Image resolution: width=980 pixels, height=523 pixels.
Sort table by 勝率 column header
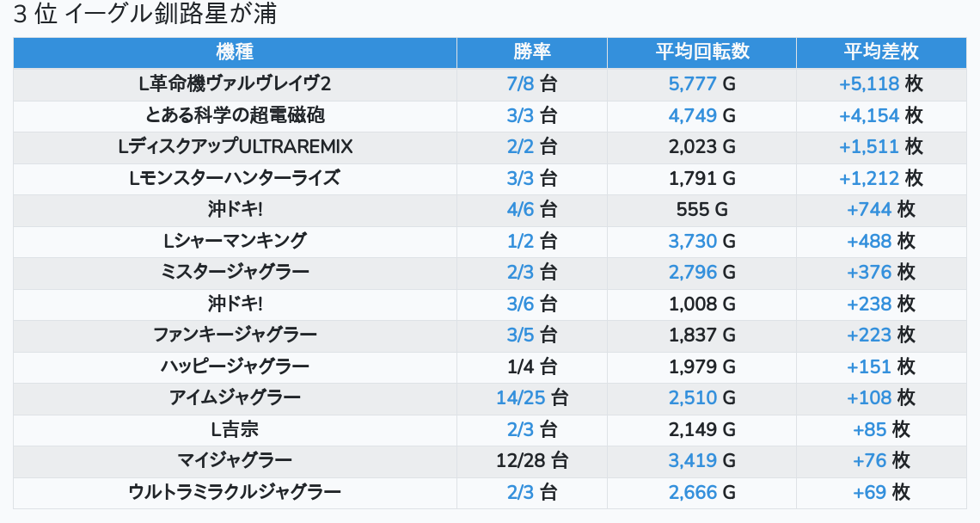pyautogui.click(x=531, y=52)
